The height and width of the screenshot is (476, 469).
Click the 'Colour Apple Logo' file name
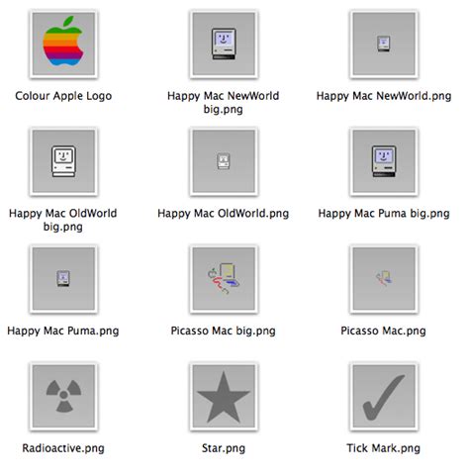click(x=63, y=96)
